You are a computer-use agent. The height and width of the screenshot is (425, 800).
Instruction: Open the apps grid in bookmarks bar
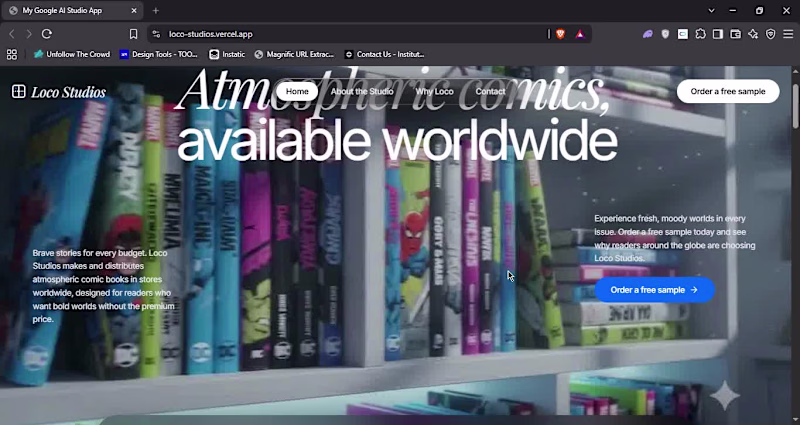click(x=12, y=54)
